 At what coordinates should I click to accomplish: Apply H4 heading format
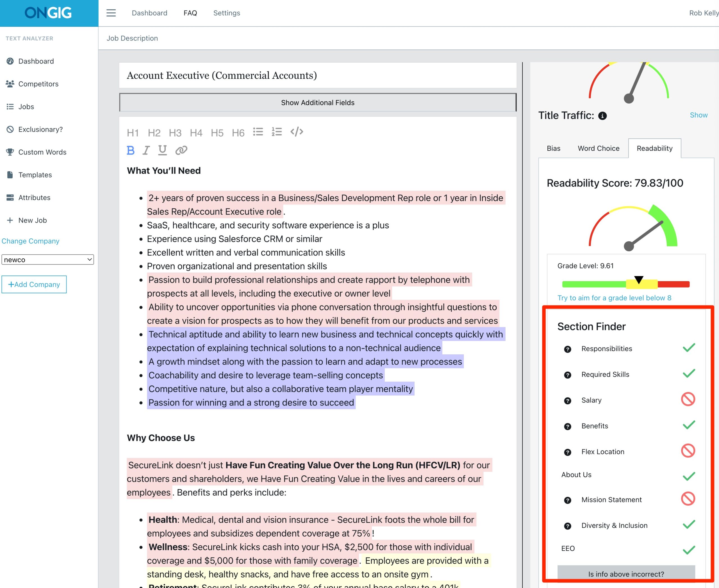(196, 133)
